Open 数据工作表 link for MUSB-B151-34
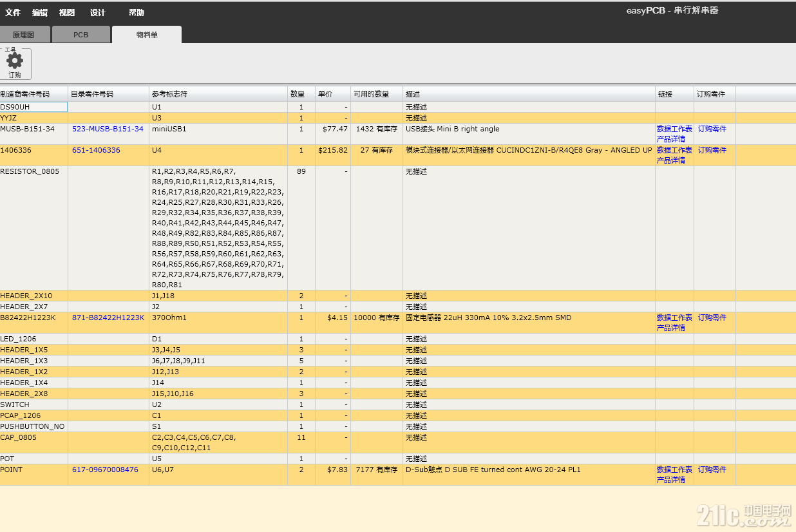The image size is (796, 532). pos(674,129)
